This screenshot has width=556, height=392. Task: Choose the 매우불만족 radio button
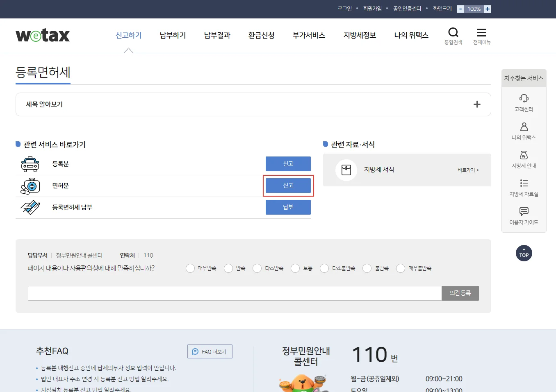point(401,268)
